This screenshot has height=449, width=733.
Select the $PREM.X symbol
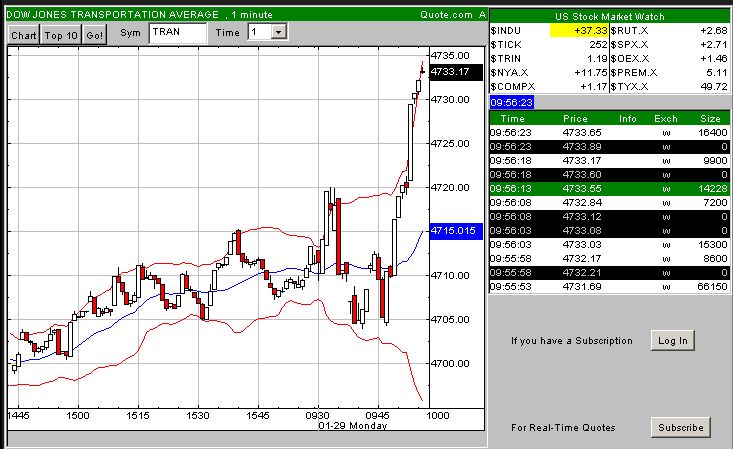[634, 73]
